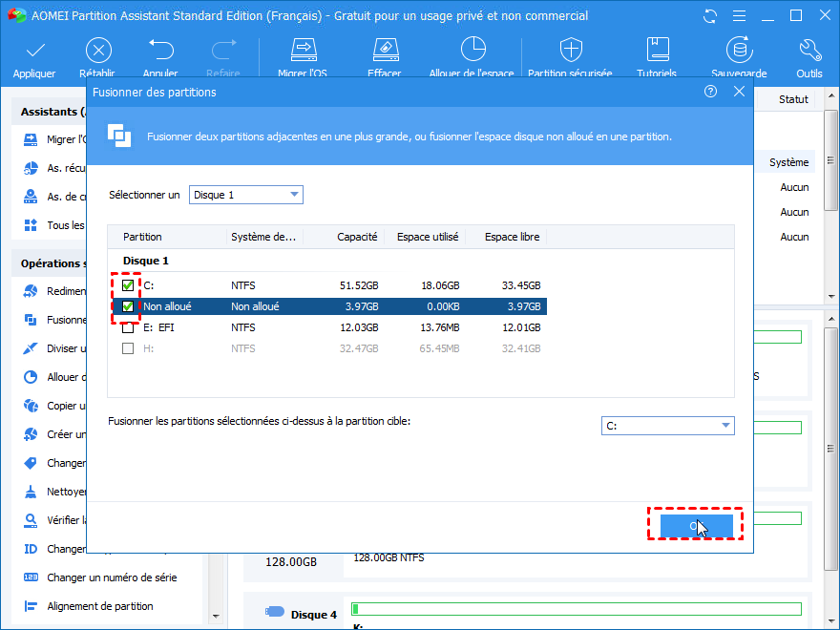Click the Allouer de l'espace icon
This screenshot has width=840, height=630.
[x=472, y=51]
